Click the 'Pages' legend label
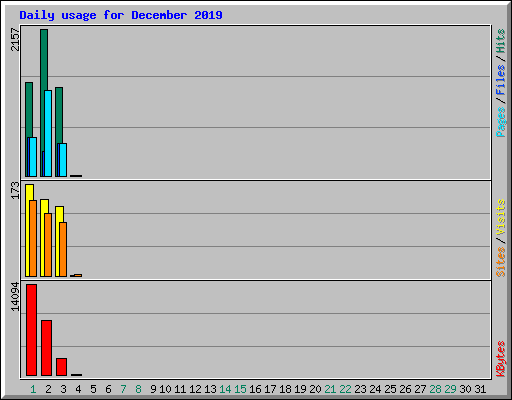The height and width of the screenshot is (400, 512). 500,122
